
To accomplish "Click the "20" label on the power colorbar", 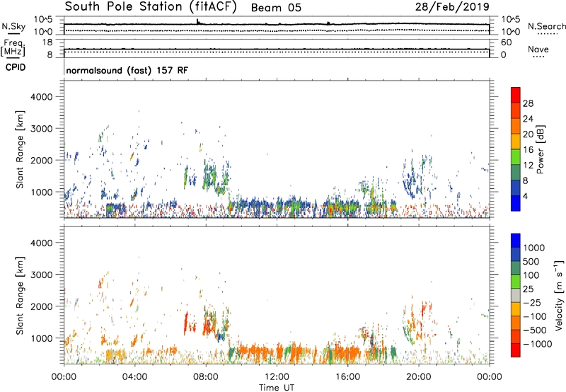I will click(x=528, y=134).
